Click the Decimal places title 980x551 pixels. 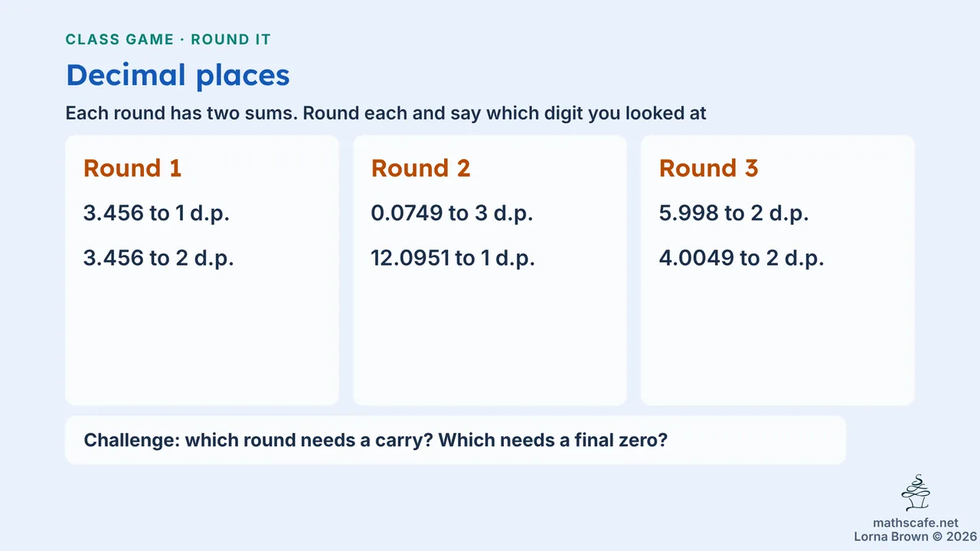(x=178, y=75)
